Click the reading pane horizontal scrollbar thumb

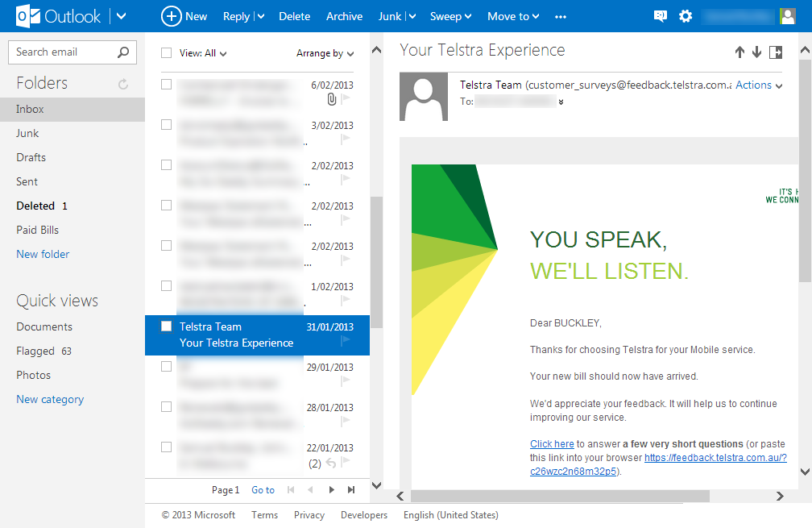pyautogui.click(x=560, y=497)
